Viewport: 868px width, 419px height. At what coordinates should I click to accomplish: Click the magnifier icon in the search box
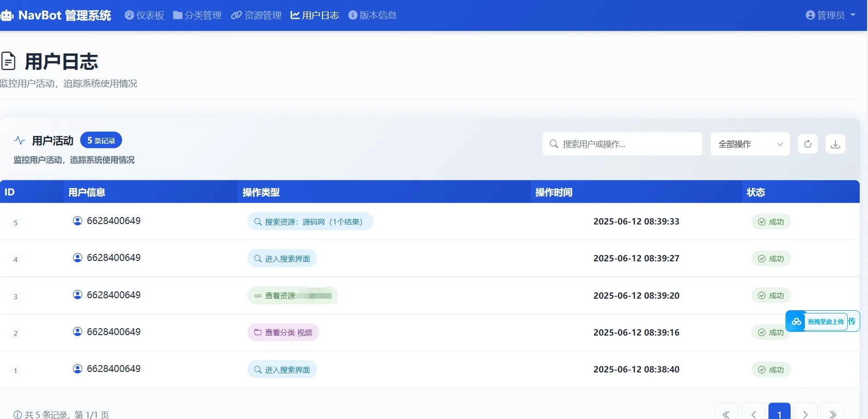[554, 144]
